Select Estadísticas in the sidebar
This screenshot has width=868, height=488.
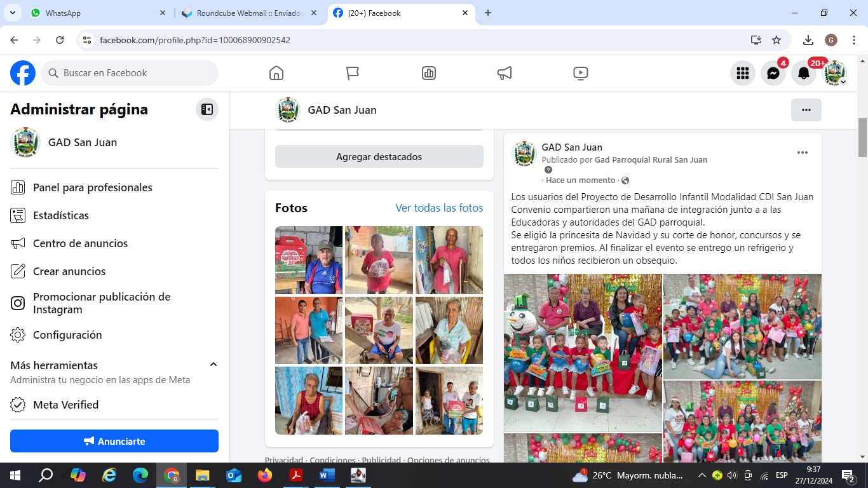[x=61, y=215]
